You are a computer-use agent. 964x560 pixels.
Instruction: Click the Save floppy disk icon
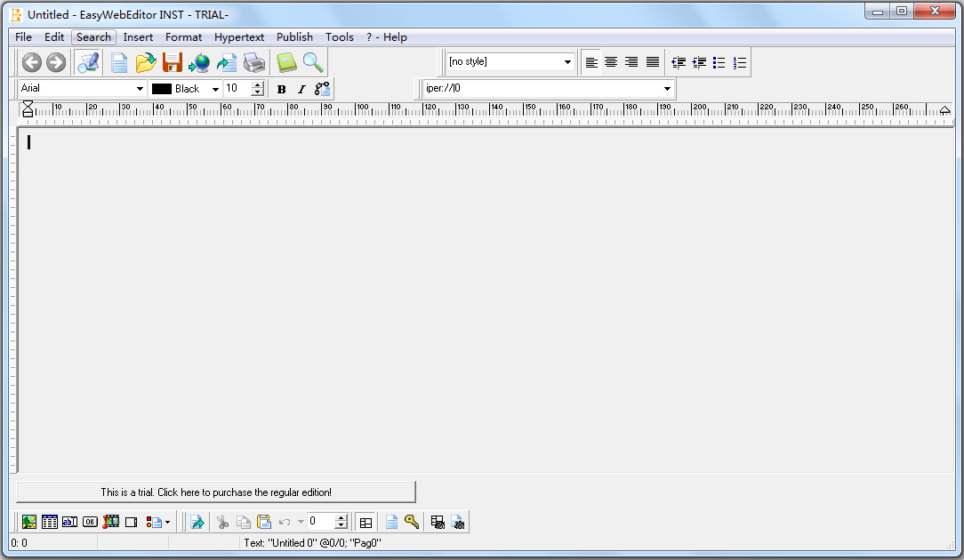pyautogui.click(x=172, y=62)
